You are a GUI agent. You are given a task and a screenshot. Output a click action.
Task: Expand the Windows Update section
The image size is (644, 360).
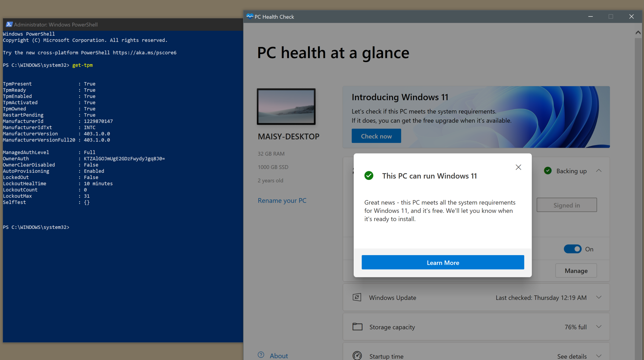pyautogui.click(x=599, y=297)
